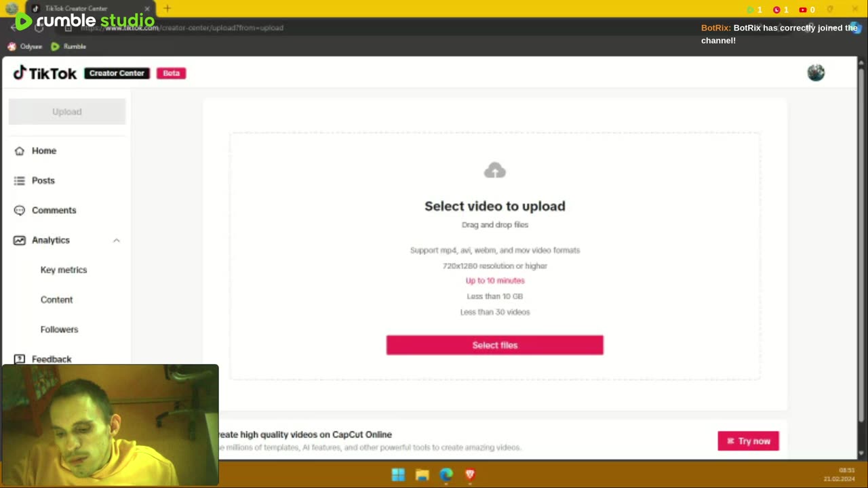Click the Posts list icon in sidebar
The height and width of the screenshot is (488, 868).
[x=19, y=180]
